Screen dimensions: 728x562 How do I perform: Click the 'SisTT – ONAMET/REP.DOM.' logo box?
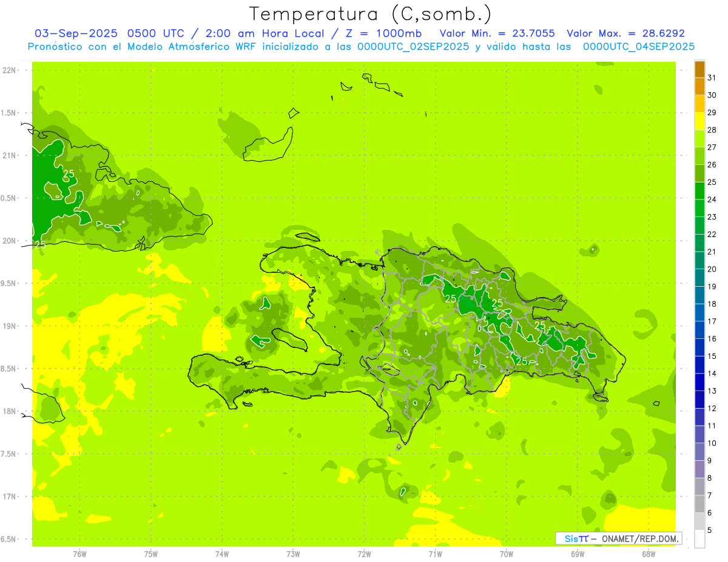tap(619, 538)
